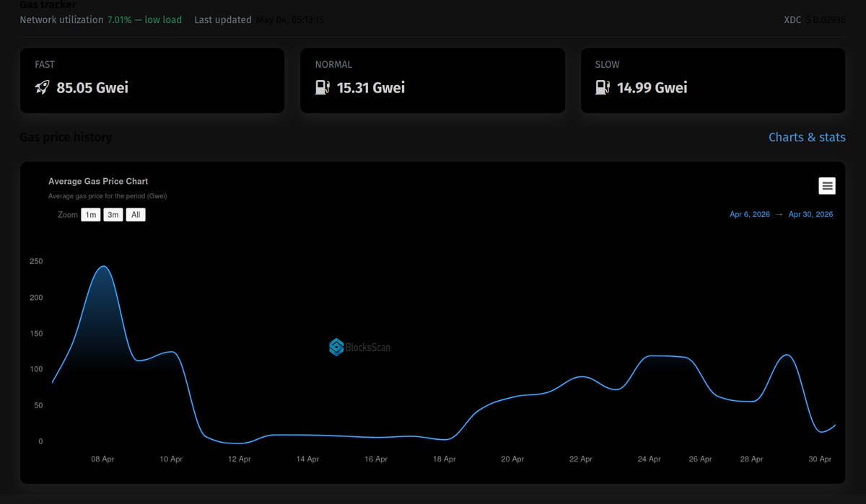The image size is (866, 504).
Task: Click the 20 Apr axis label
Action: point(512,459)
